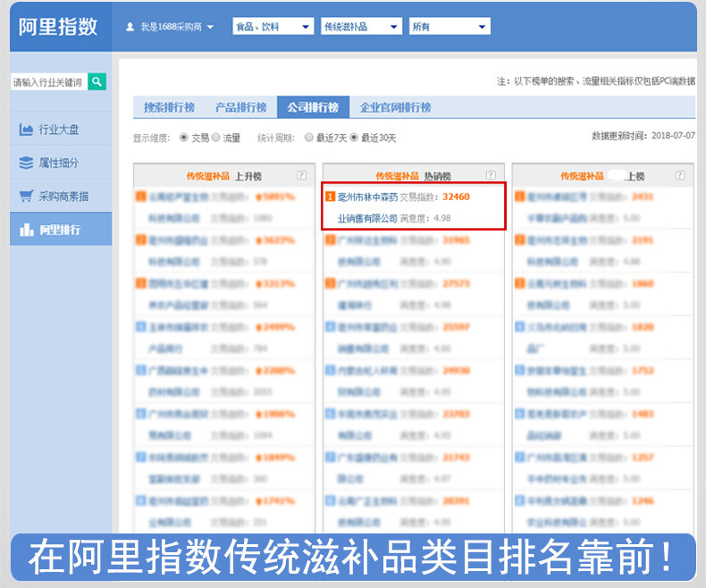Click the industry keyword search input field
The width and height of the screenshot is (706, 588).
[48, 82]
